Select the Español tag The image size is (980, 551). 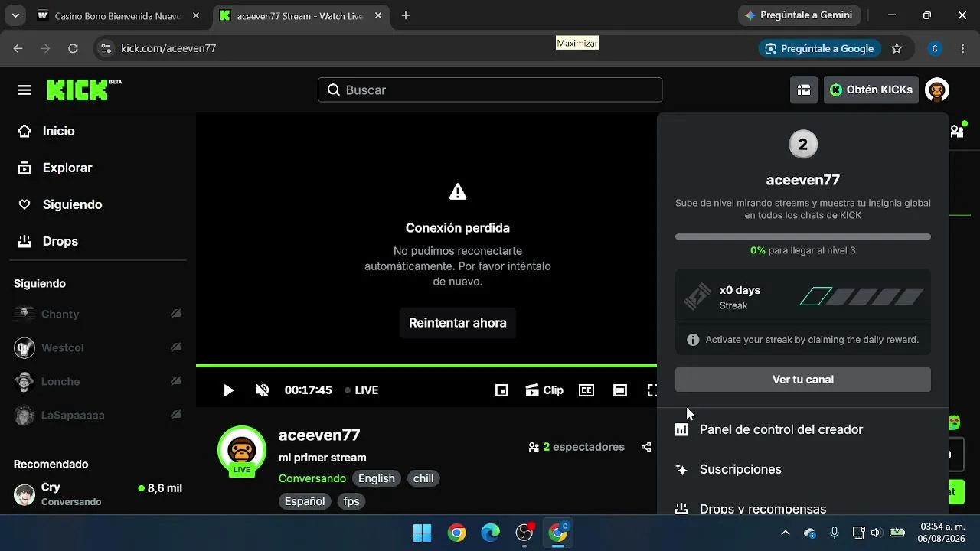305,501
